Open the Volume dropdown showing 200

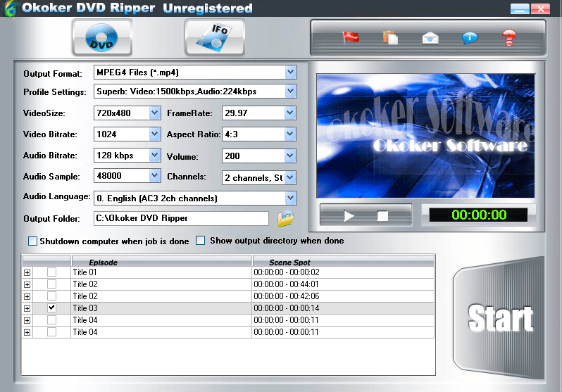290,156
